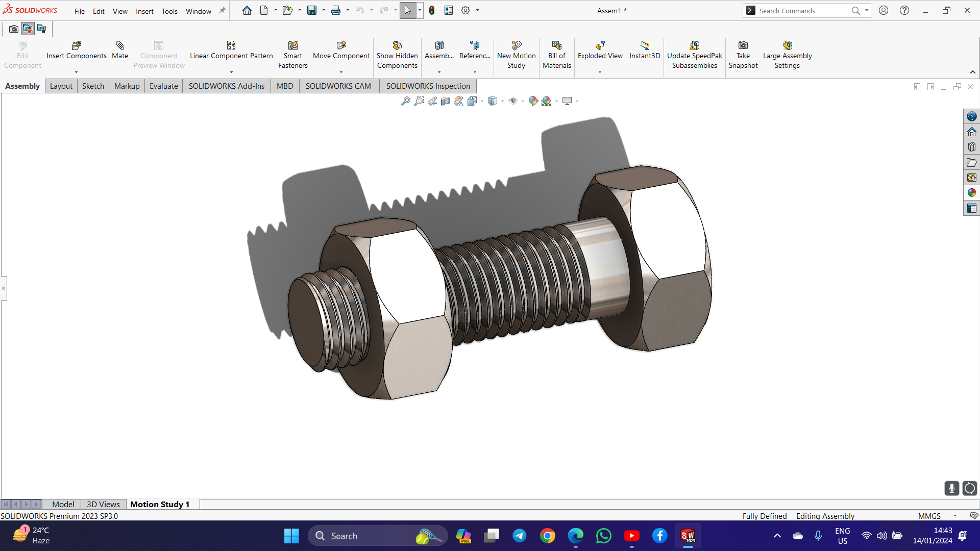Expand Exploded View dropdown arrow
Screen dimensions: 980x551
point(600,72)
